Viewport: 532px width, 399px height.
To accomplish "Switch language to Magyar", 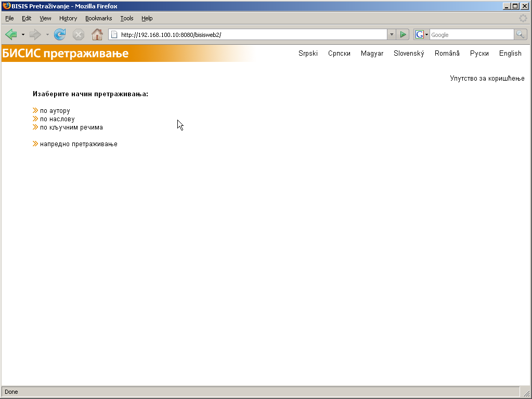I will (372, 53).
